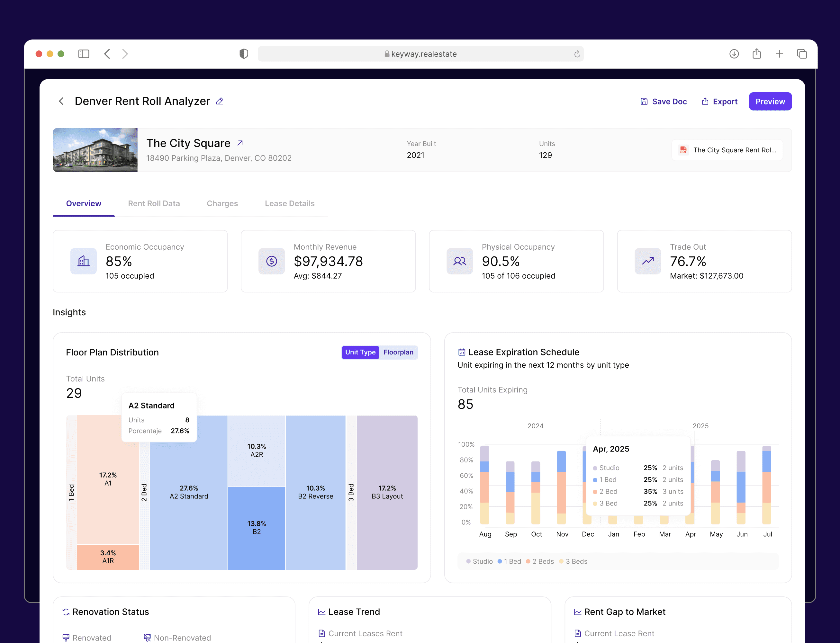Select the A2 Standard 27.6% block
The width and height of the screenshot is (840, 643).
click(189, 493)
